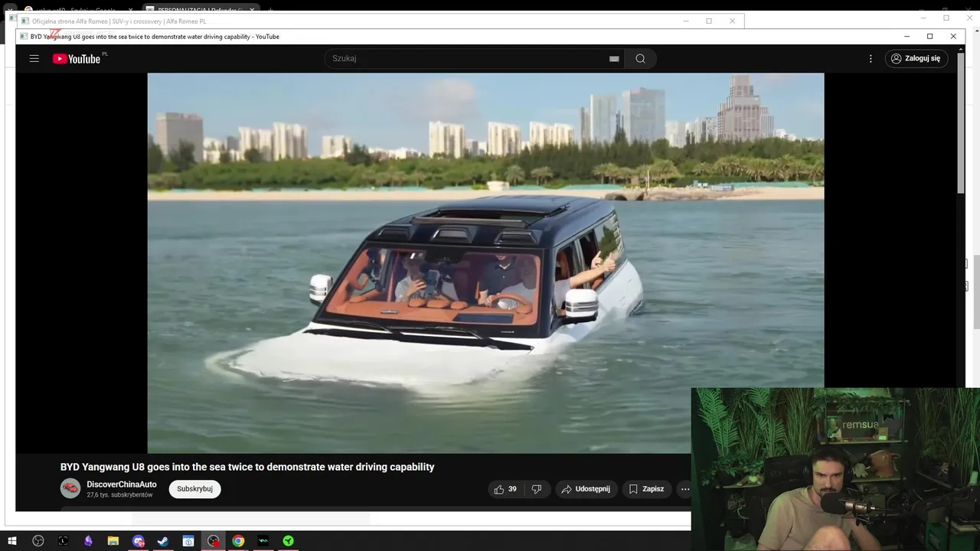The image size is (980, 551).
Task: Open the green circular app on taskbar
Action: point(288,541)
